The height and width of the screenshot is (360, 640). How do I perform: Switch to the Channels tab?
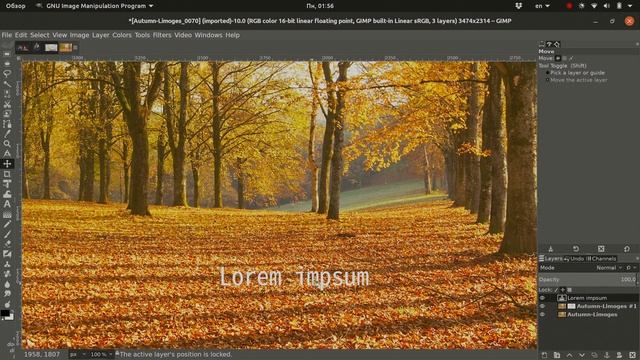point(601,259)
